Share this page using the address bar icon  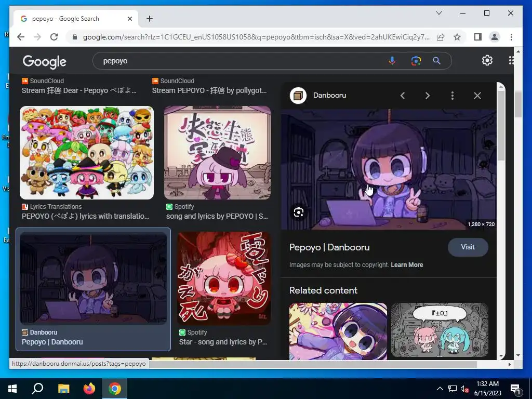pyautogui.click(x=441, y=37)
